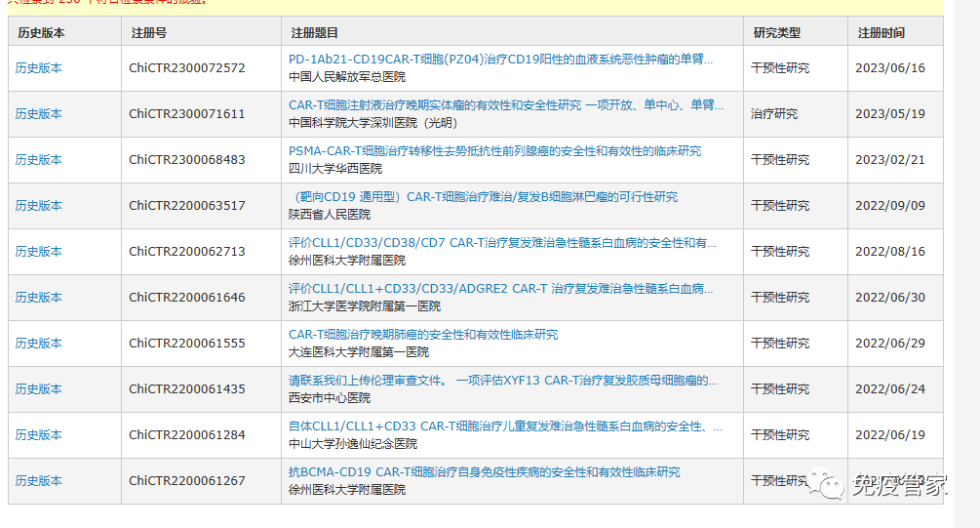Select registration number ChiCTR2200061555
The height and width of the screenshot is (528, 980).
point(187,344)
